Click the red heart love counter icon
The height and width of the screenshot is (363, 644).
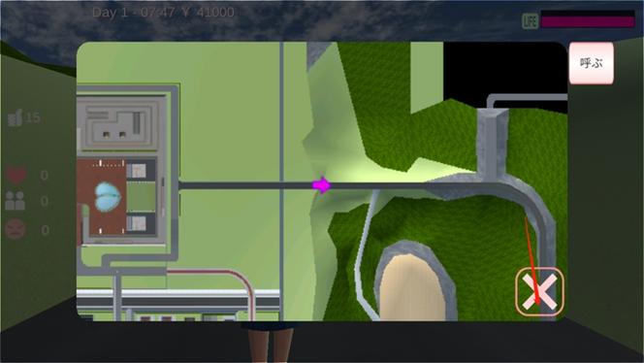[x=16, y=175]
